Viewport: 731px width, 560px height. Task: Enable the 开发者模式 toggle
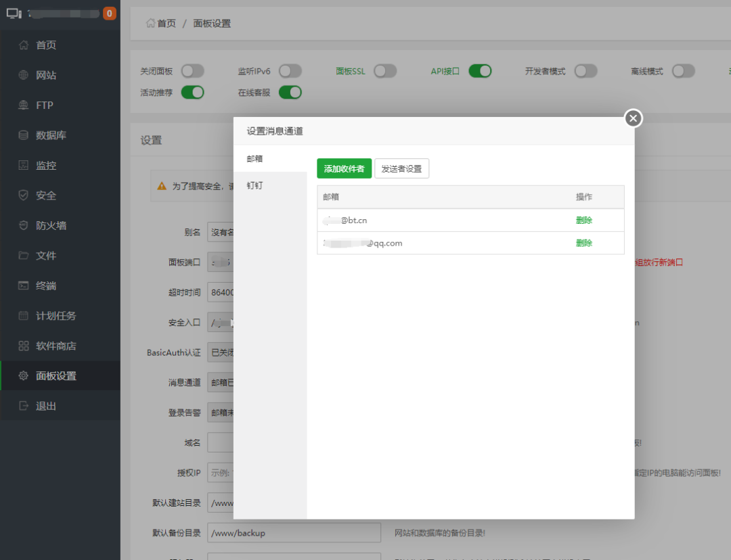point(585,71)
